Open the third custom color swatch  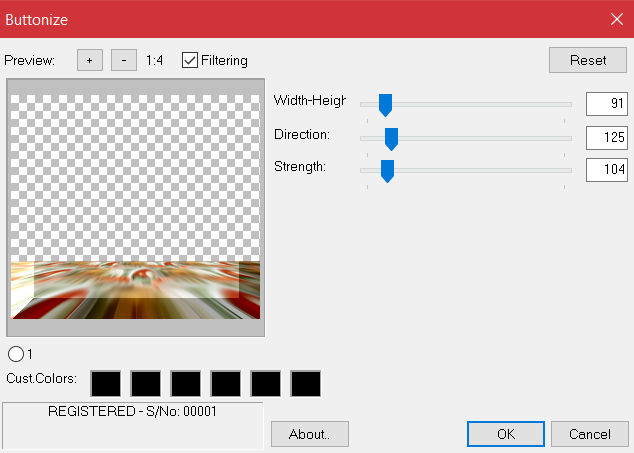click(x=186, y=383)
